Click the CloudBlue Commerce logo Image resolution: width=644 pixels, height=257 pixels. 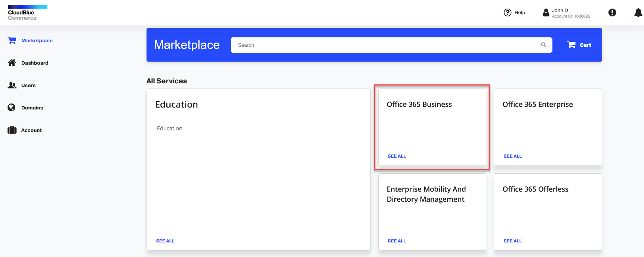pyautogui.click(x=28, y=13)
